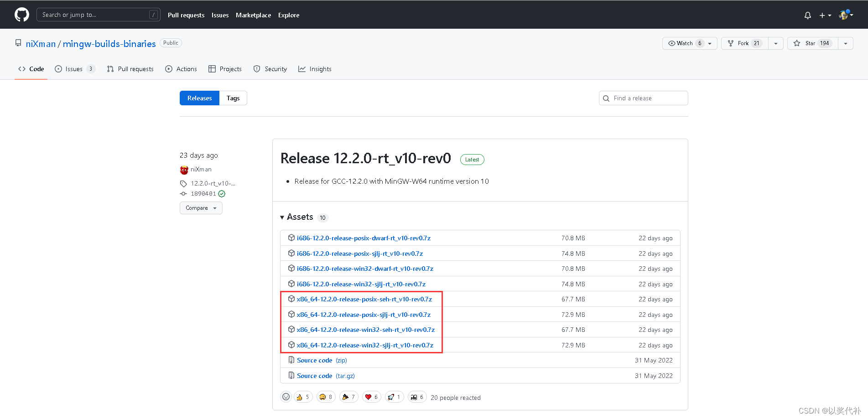
Task: Click the repository book icon by niXman
Action: pyautogui.click(x=18, y=43)
